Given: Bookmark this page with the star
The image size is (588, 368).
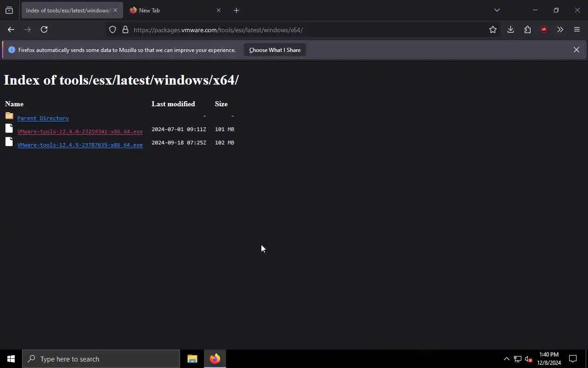Looking at the screenshot, I should pyautogui.click(x=493, y=29).
